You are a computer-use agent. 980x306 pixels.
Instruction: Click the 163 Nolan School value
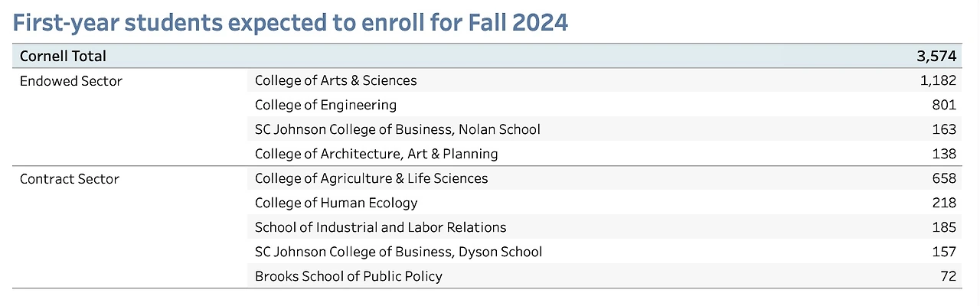943,129
